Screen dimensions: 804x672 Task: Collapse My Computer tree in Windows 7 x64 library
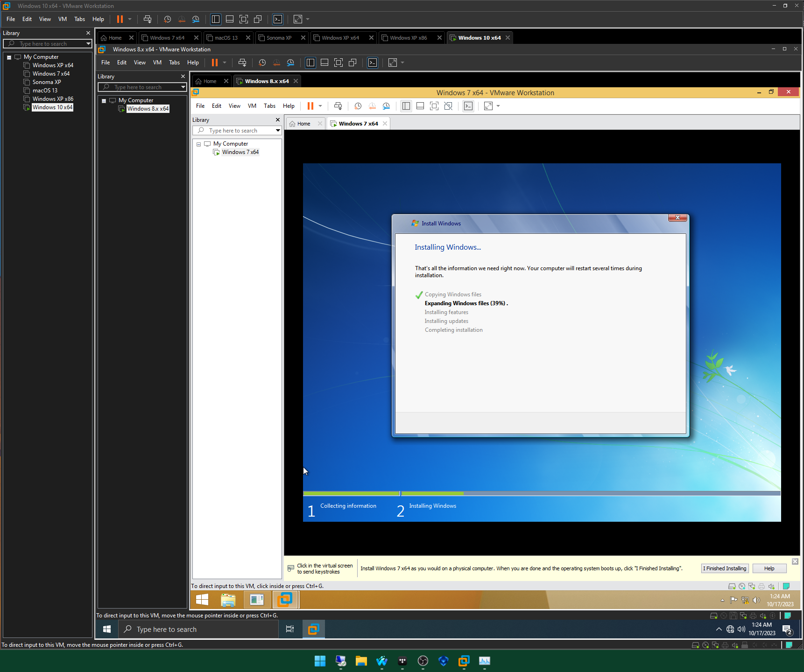(x=199, y=144)
